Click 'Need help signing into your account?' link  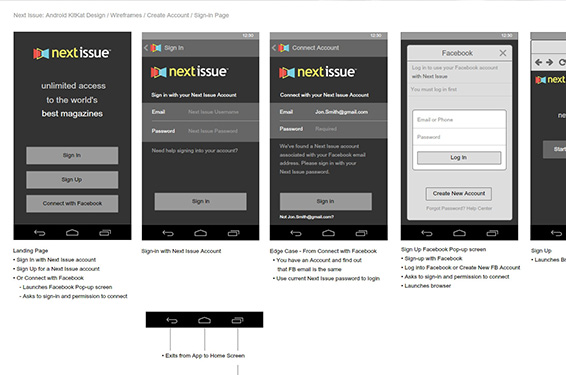point(195,151)
